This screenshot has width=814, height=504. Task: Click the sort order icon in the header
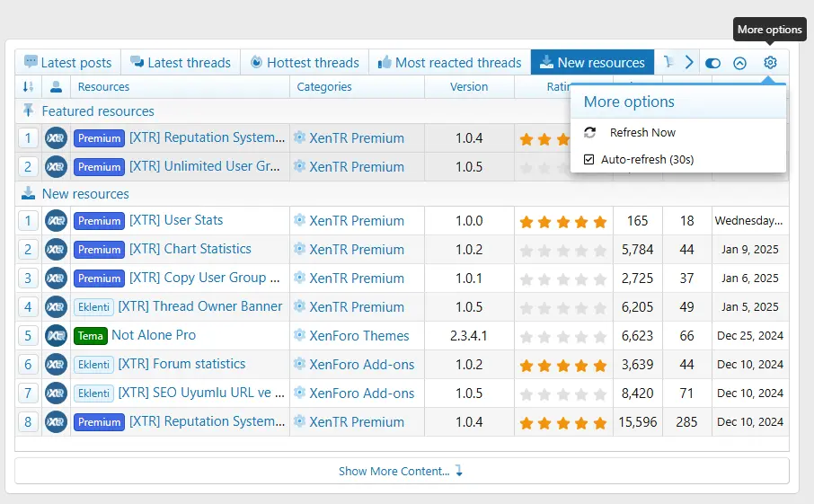click(x=28, y=86)
